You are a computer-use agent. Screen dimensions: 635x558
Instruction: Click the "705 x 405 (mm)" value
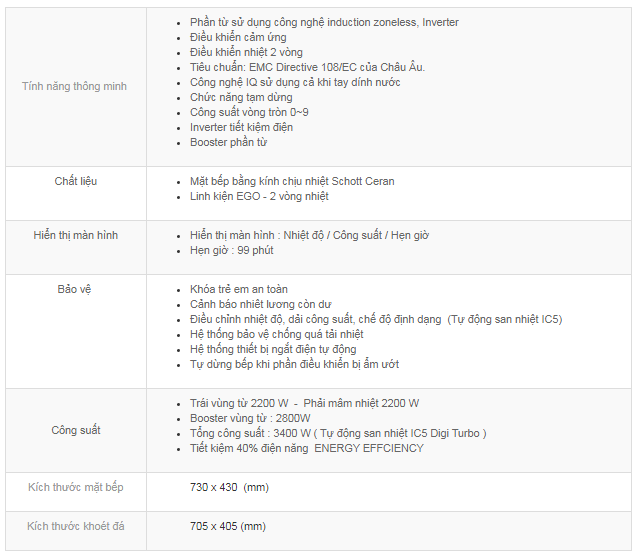(228, 526)
